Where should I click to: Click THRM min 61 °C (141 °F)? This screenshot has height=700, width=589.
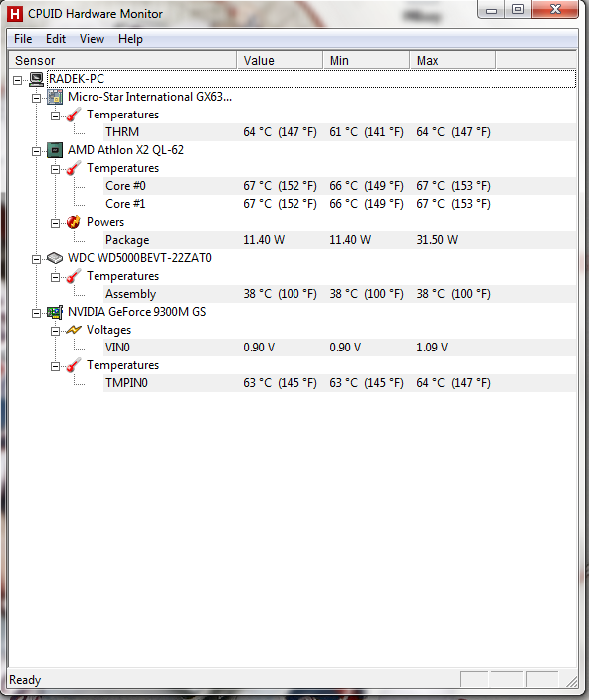coord(366,132)
